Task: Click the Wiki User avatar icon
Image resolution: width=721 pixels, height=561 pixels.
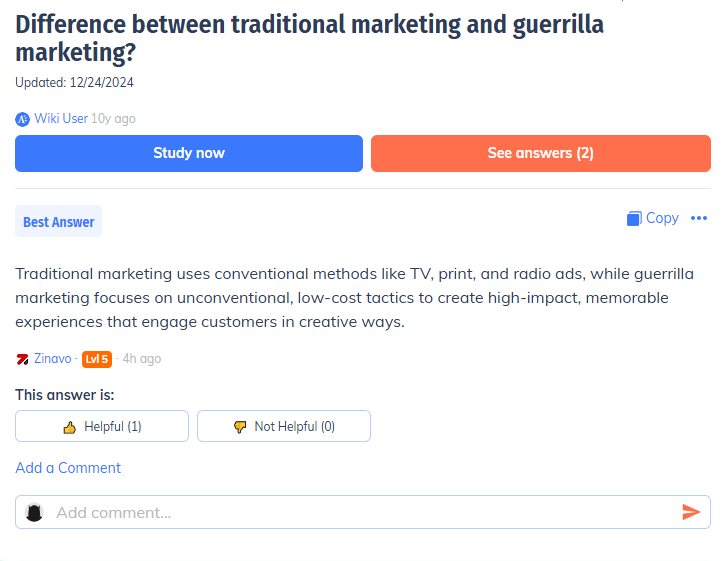Action: (x=23, y=119)
